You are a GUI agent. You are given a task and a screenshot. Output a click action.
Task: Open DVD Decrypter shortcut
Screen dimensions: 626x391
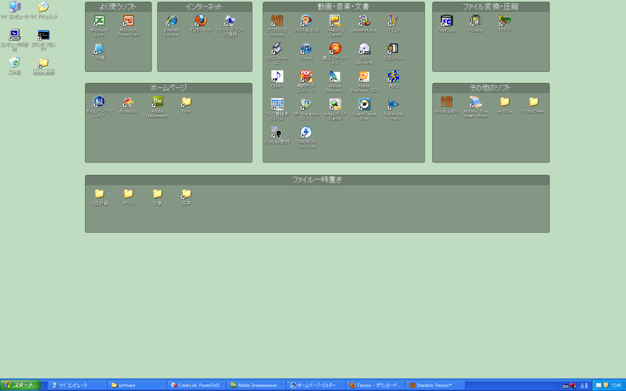tap(364, 49)
